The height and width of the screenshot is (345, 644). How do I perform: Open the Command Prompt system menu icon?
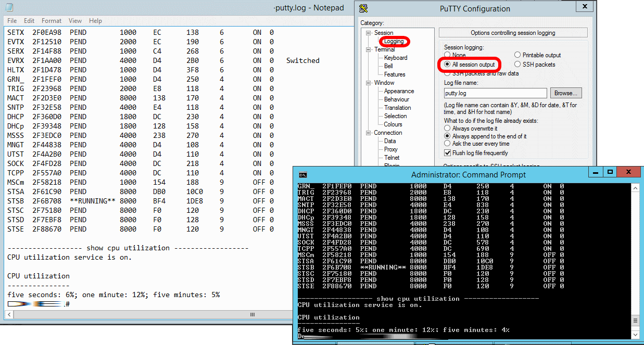pos(302,175)
